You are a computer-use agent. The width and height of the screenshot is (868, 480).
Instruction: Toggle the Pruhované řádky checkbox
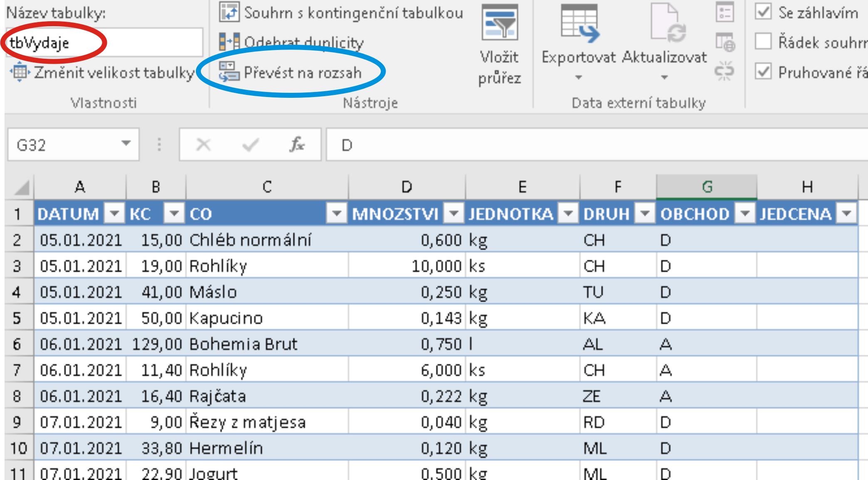(x=763, y=72)
